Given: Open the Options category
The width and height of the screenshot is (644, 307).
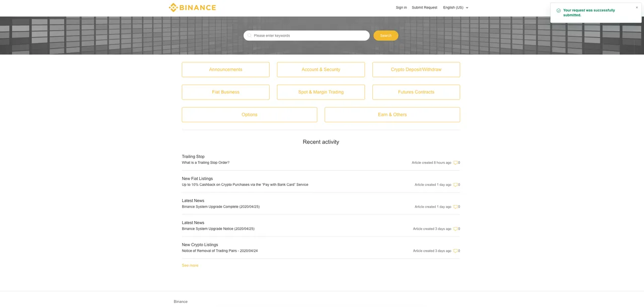Looking at the screenshot, I should coord(250,115).
